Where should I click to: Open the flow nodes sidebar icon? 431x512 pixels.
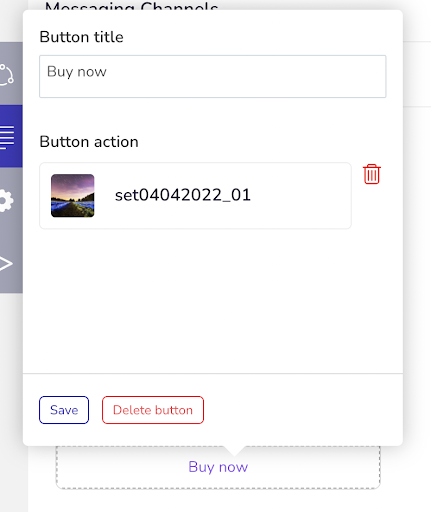click(7, 75)
